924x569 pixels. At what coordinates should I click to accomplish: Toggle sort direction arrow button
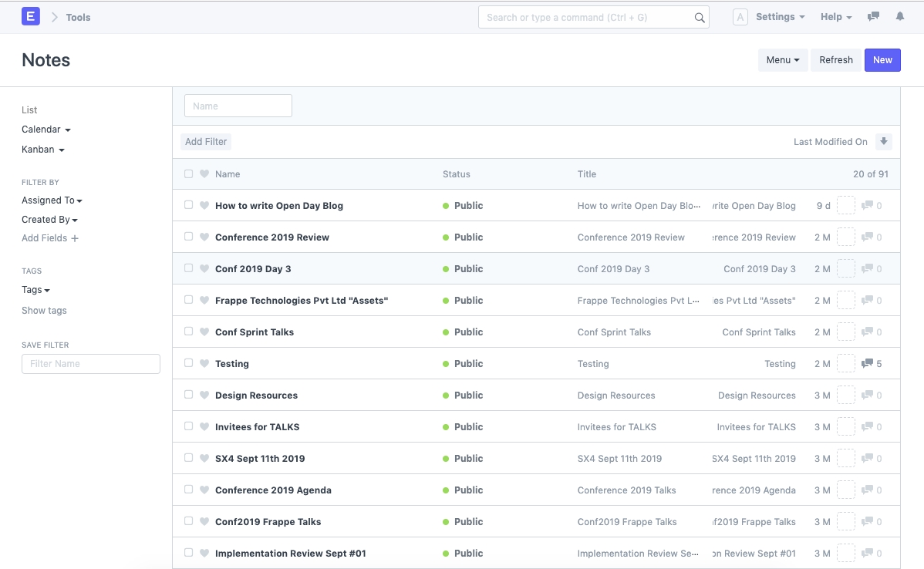point(884,142)
